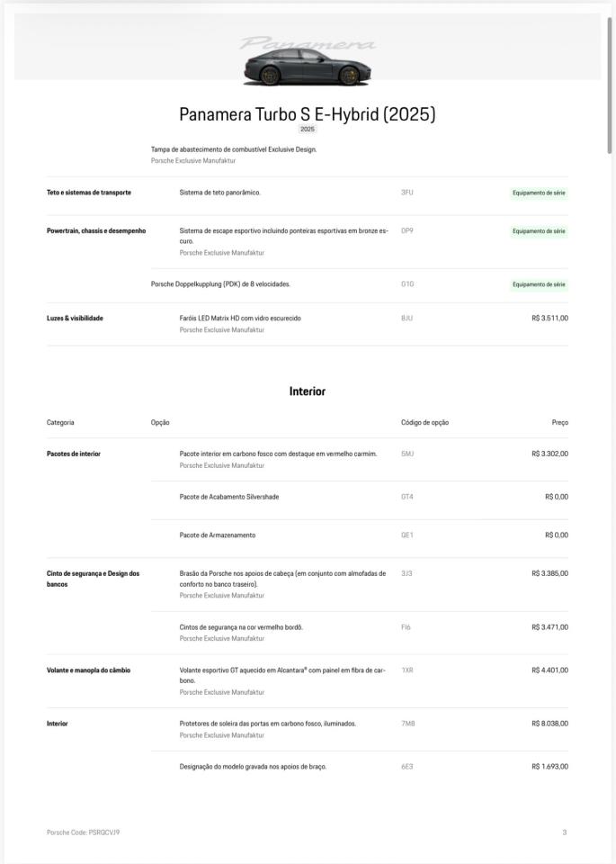Click Teto e sistemas de transporte category label

(x=89, y=193)
